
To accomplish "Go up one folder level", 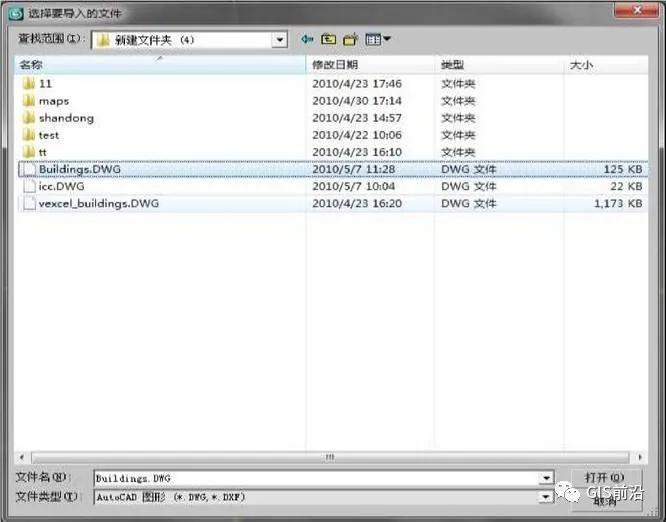I will [328, 40].
